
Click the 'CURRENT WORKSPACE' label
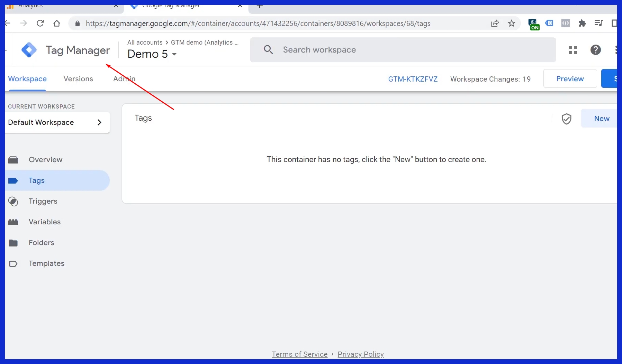pyautogui.click(x=41, y=106)
